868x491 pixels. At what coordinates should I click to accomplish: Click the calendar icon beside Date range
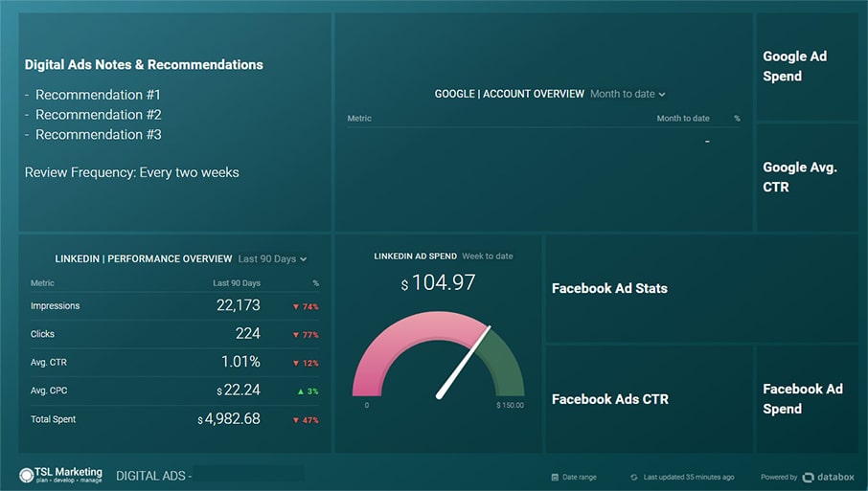tap(555, 477)
